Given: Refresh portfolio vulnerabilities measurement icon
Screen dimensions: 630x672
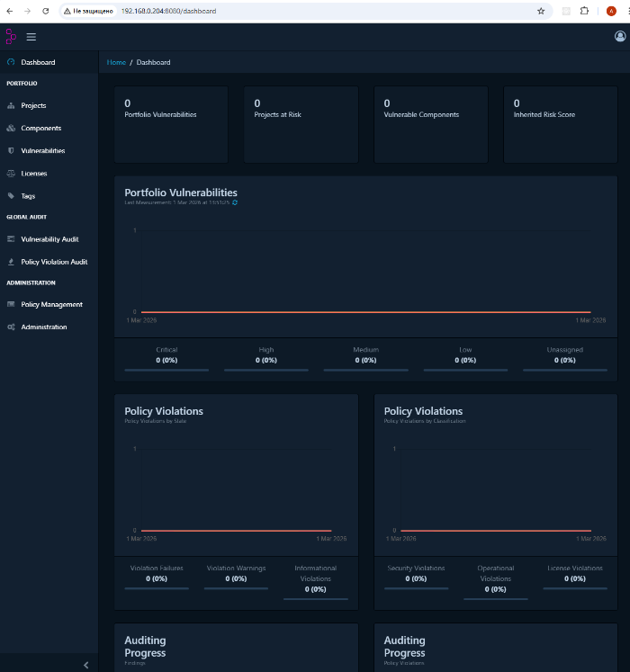Looking at the screenshot, I should point(235,202).
